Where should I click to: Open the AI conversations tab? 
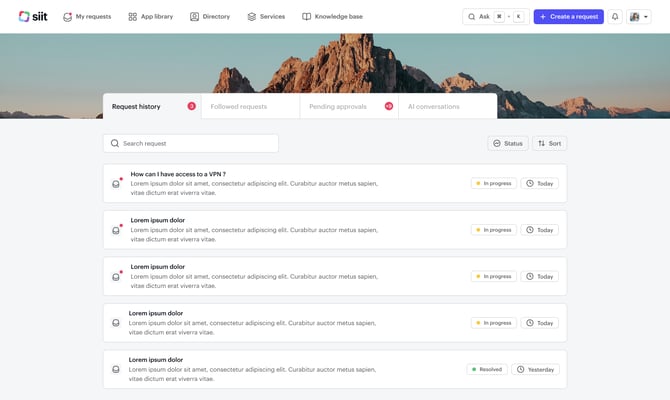448,106
